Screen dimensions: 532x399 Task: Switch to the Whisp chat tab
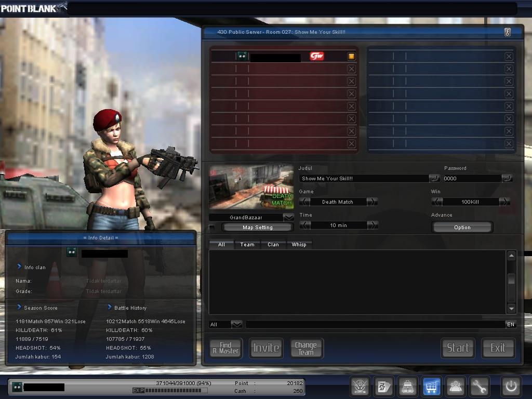click(299, 244)
